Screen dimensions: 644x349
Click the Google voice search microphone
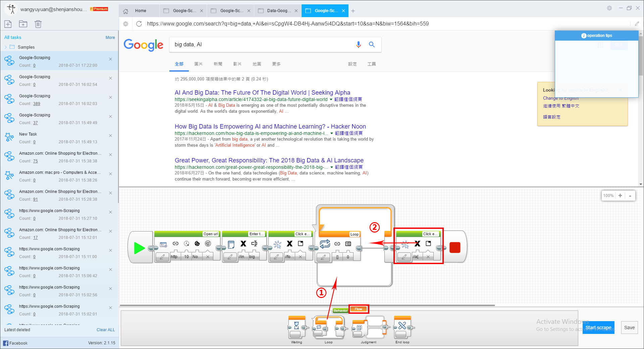(x=359, y=45)
